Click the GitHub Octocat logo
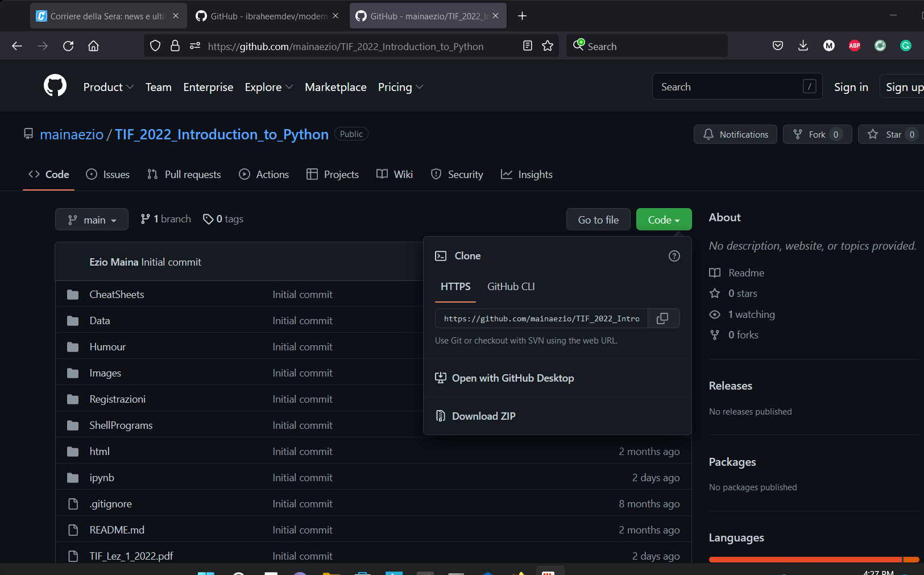The width and height of the screenshot is (924, 575). [55, 86]
